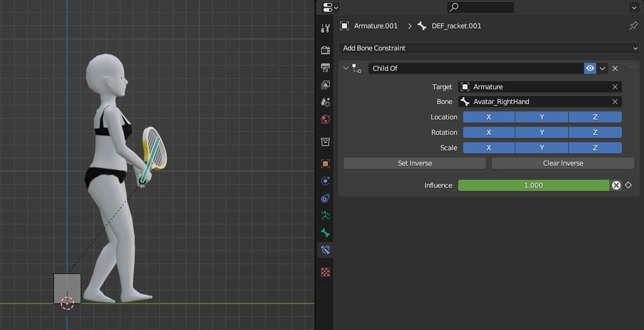This screenshot has height=330, width=644.
Task: Toggle Child Of constraint visibility eye
Action: (590, 68)
